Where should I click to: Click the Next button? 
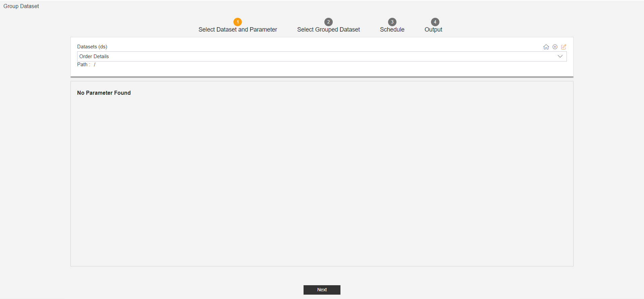tap(322, 290)
